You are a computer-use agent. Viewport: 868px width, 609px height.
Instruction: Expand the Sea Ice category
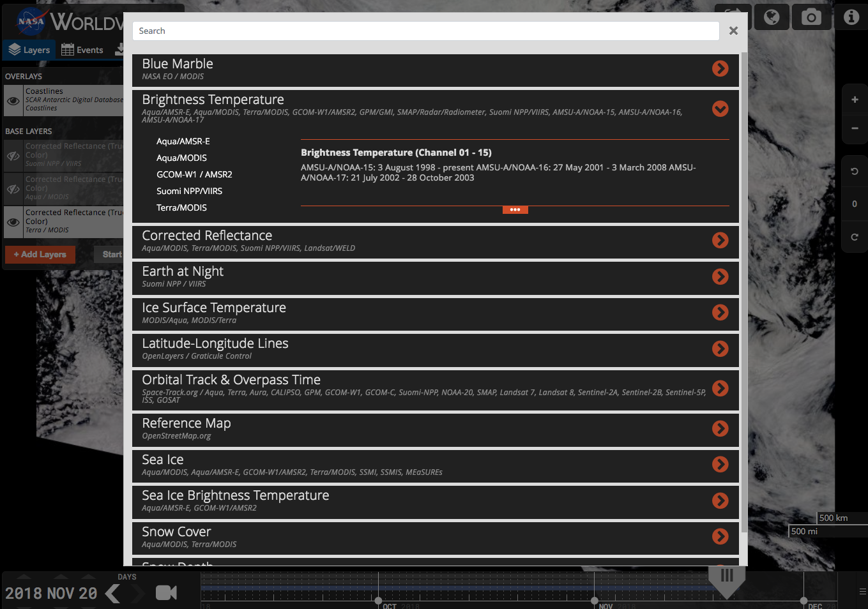[x=720, y=464]
